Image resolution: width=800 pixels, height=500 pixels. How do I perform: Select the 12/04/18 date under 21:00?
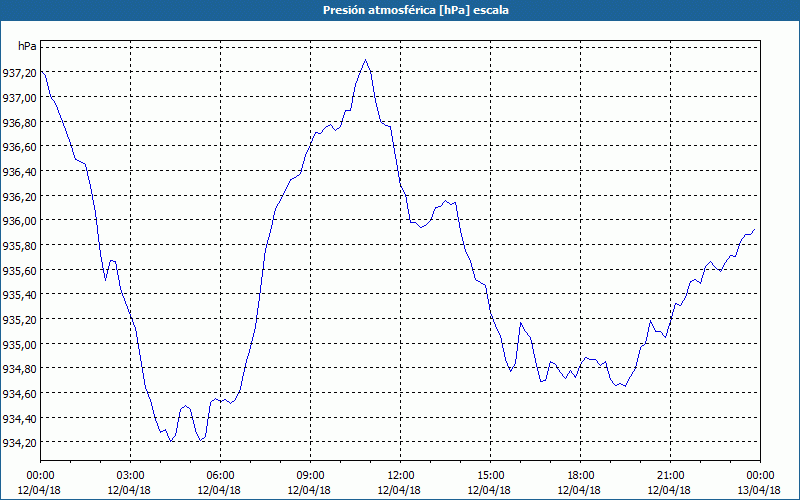669,490
